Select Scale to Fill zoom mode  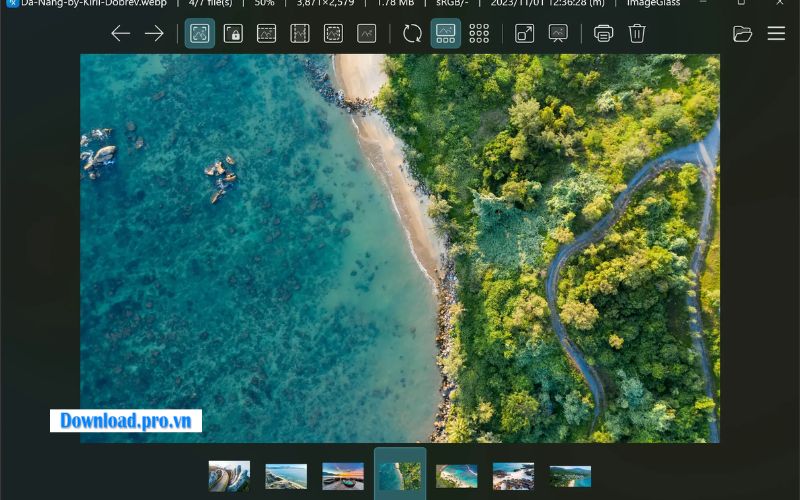click(367, 34)
